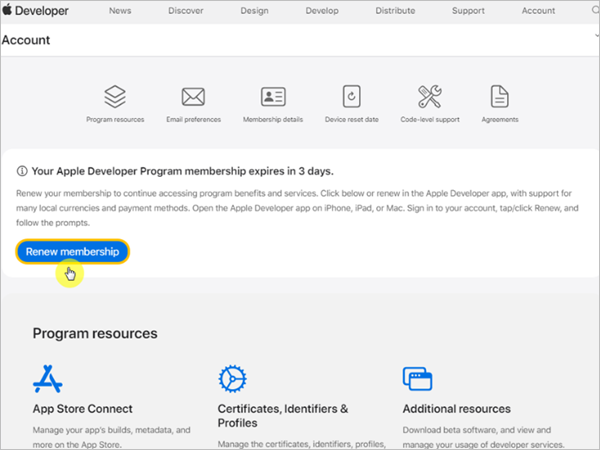This screenshot has width=600, height=450.
Task: Click the info icon beside membership expiry notice
Action: pyautogui.click(x=22, y=171)
